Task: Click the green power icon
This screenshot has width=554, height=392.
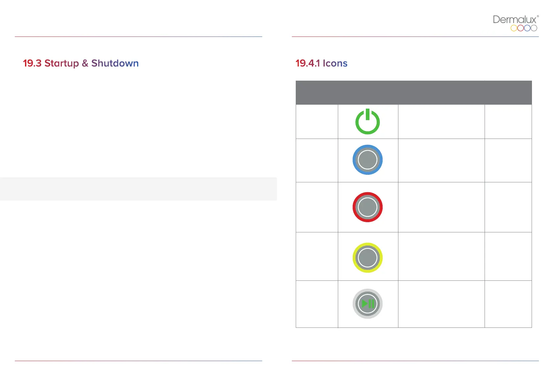Action: 367,121
